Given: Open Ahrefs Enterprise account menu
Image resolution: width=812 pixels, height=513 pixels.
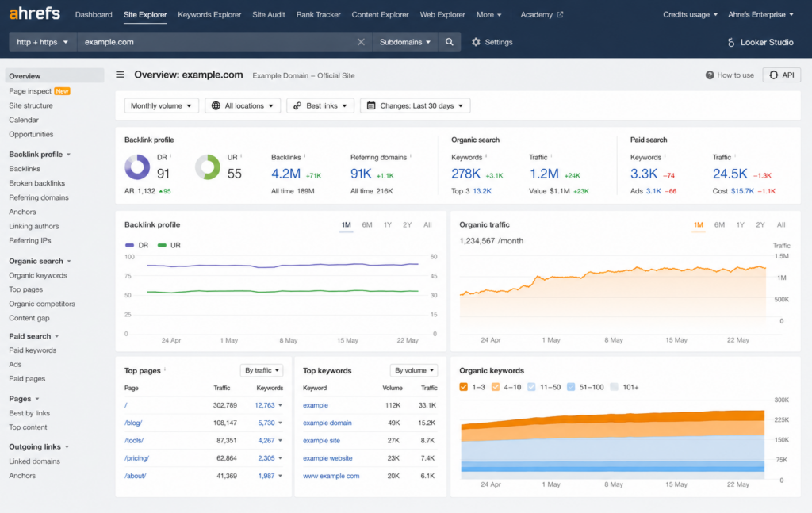Looking at the screenshot, I should (x=760, y=14).
